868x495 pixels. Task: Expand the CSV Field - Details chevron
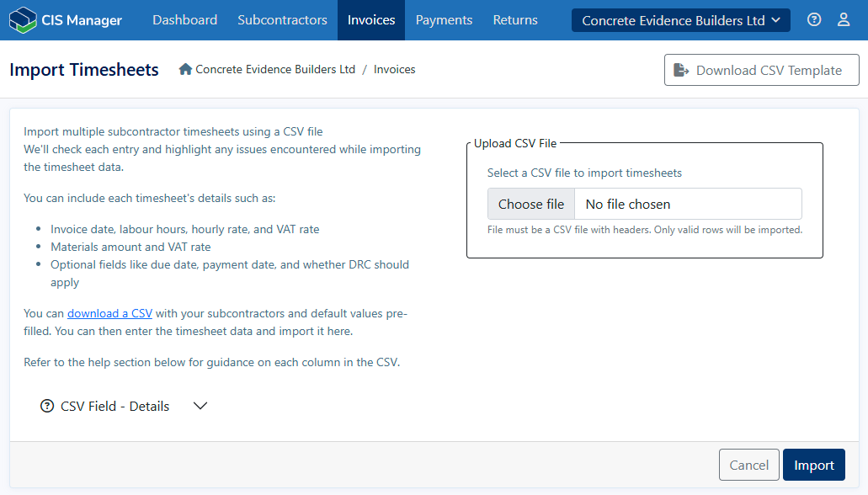click(200, 406)
